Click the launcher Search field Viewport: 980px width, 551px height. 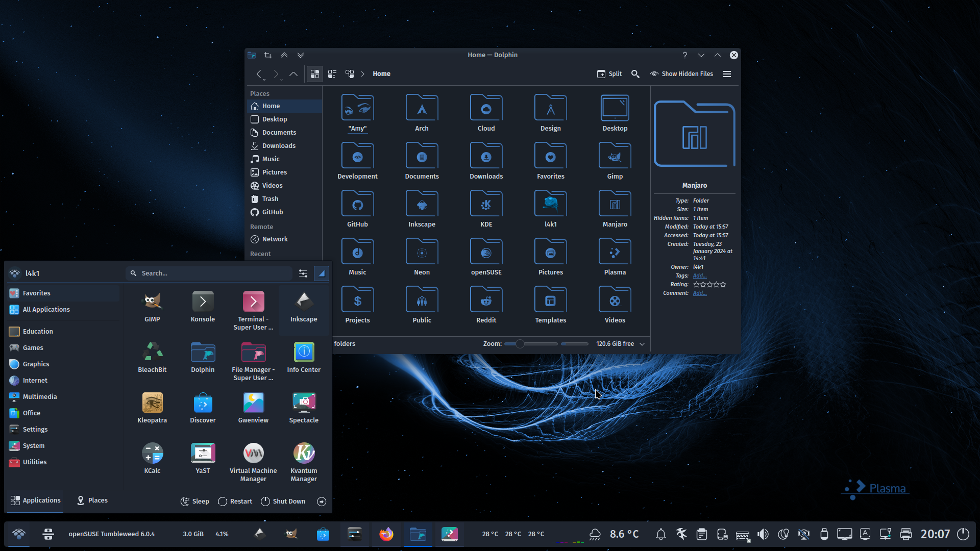point(209,273)
